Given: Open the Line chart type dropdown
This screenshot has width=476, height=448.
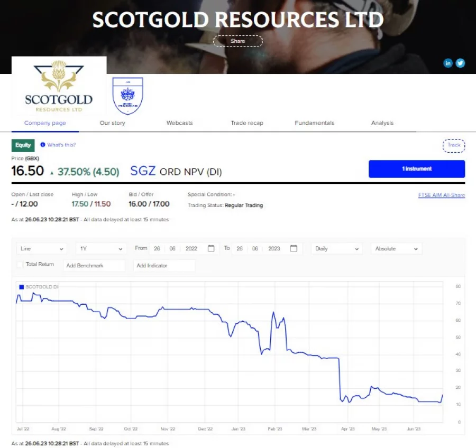Looking at the screenshot, I should [41, 248].
